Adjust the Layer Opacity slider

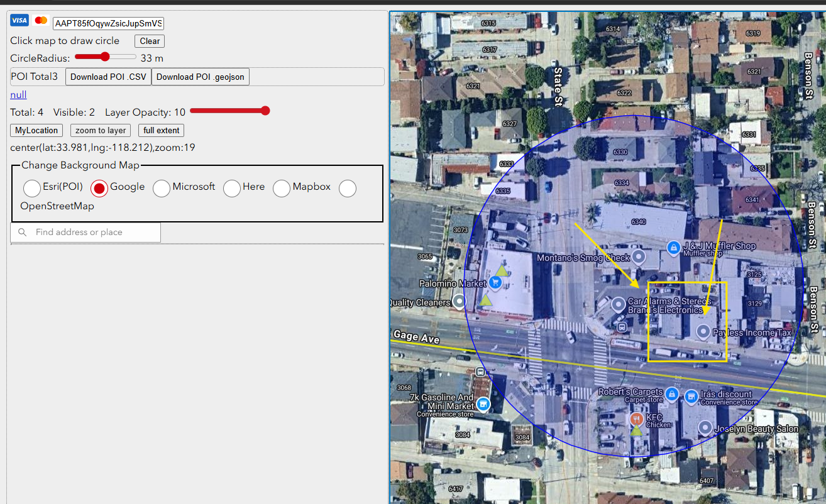pos(230,111)
